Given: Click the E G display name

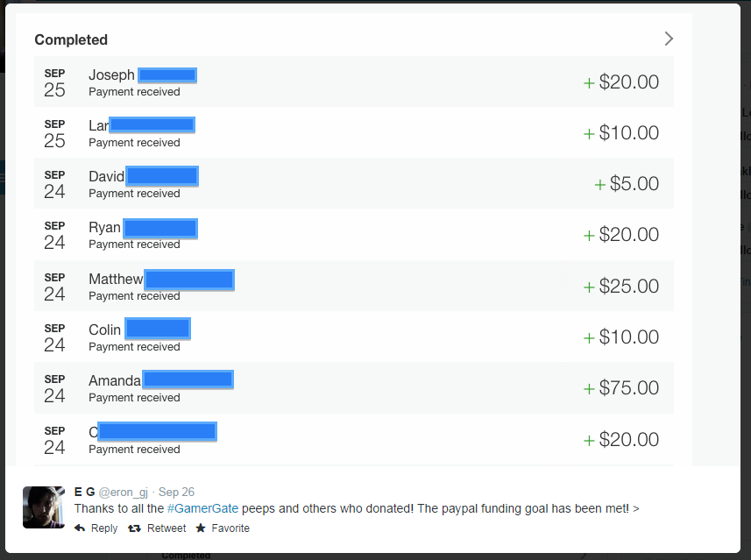Looking at the screenshot, I should point(84,493).
